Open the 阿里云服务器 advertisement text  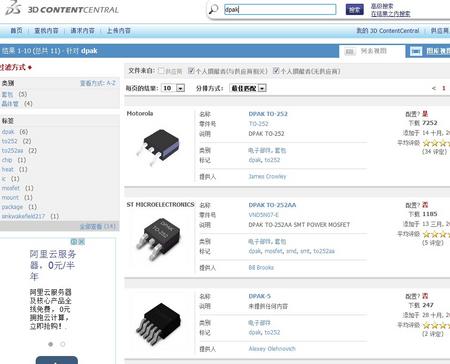click(53, 265)
